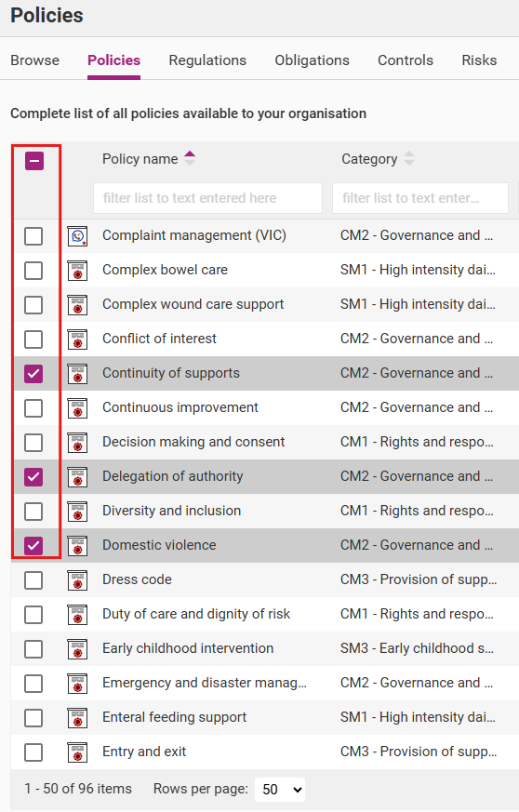The width and height of the screenshot is (519, 812).
Task: Sort by the Category column arrows
Action: point(409,158)
